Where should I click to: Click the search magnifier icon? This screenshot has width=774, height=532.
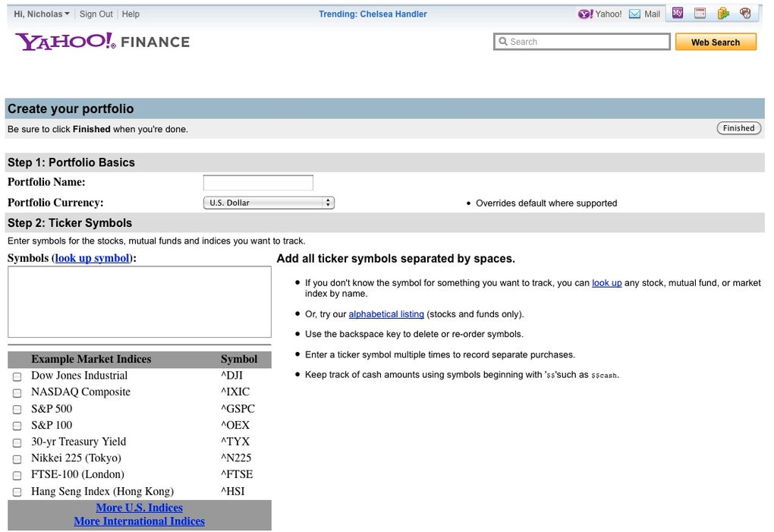click(x=503, y=42)
